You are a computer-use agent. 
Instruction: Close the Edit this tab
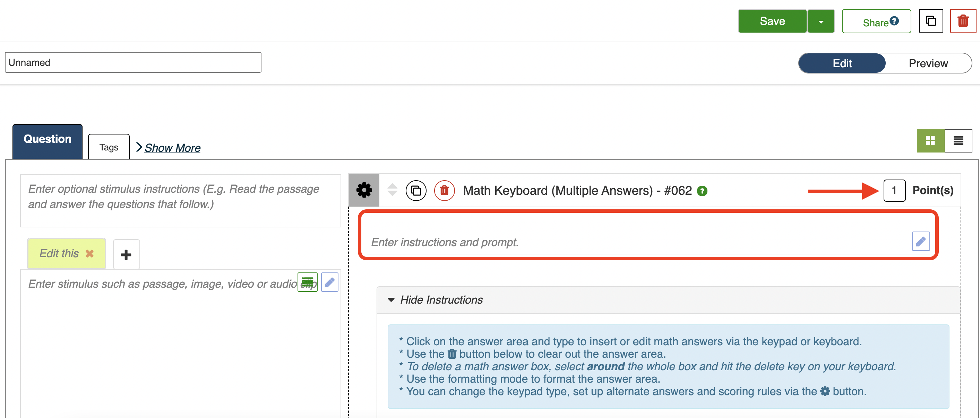pos(89,253)
